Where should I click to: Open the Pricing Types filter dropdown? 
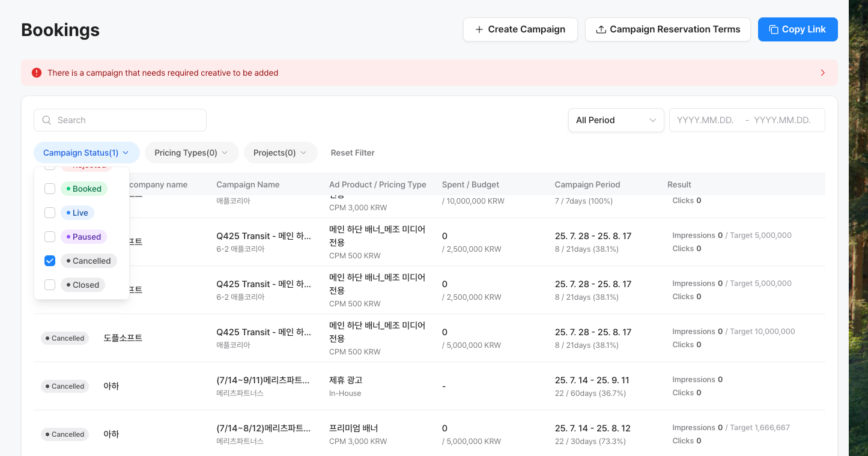tap(191, 153)
